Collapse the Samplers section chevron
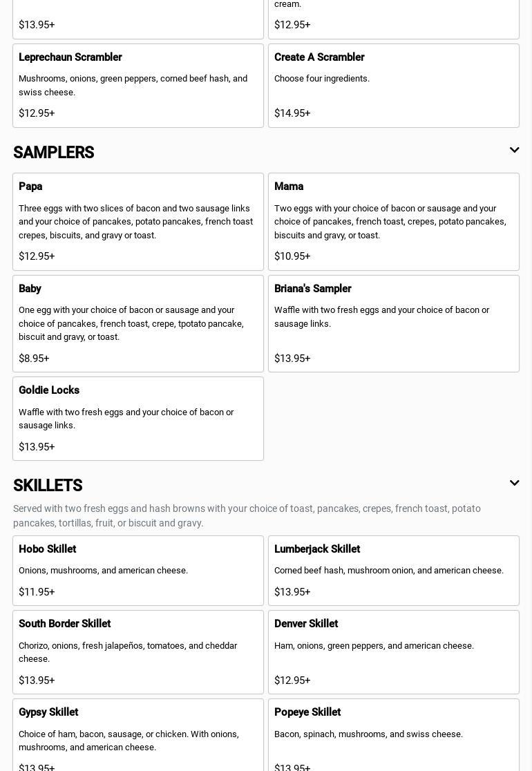Image resolution: width=532 pixels, height=771 pixels. (x=514, y=150)
